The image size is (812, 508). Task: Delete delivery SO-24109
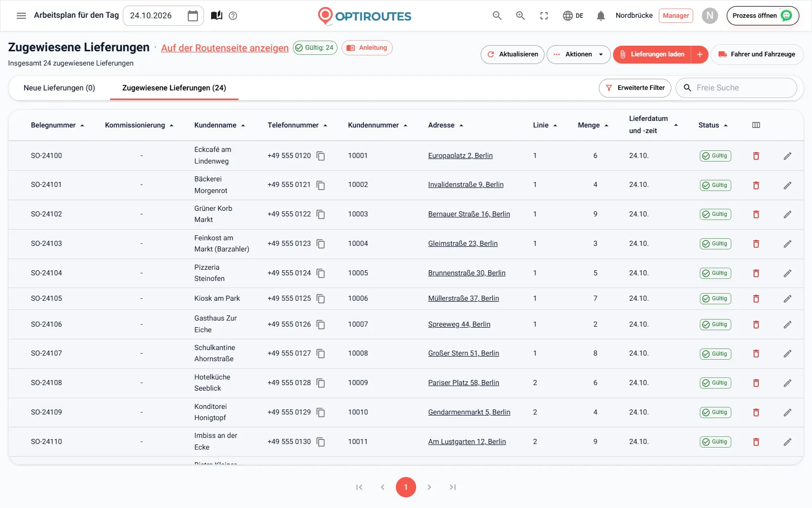(756, 412)
